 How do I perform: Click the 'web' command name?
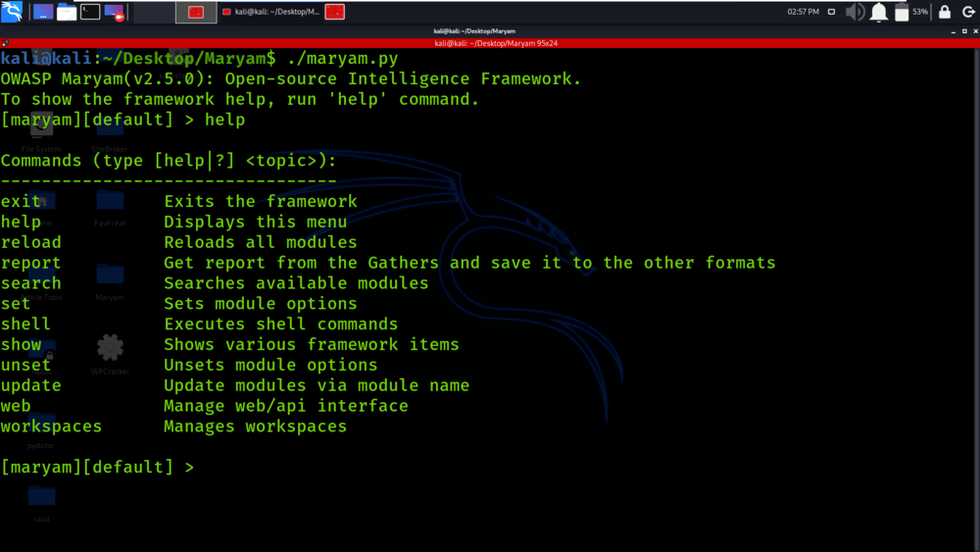coord(16,406)
